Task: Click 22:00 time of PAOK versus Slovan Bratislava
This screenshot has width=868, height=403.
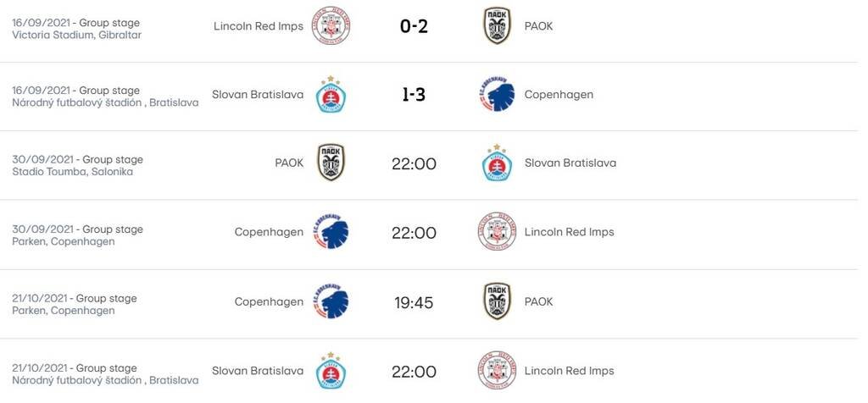Action: tap(414, 163)
